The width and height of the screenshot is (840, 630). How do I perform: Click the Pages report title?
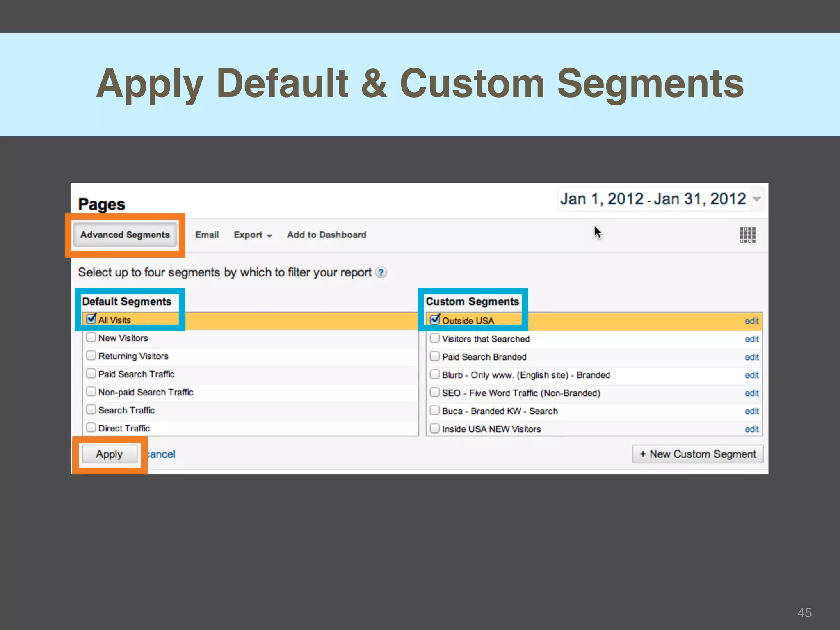click(102, 204)
